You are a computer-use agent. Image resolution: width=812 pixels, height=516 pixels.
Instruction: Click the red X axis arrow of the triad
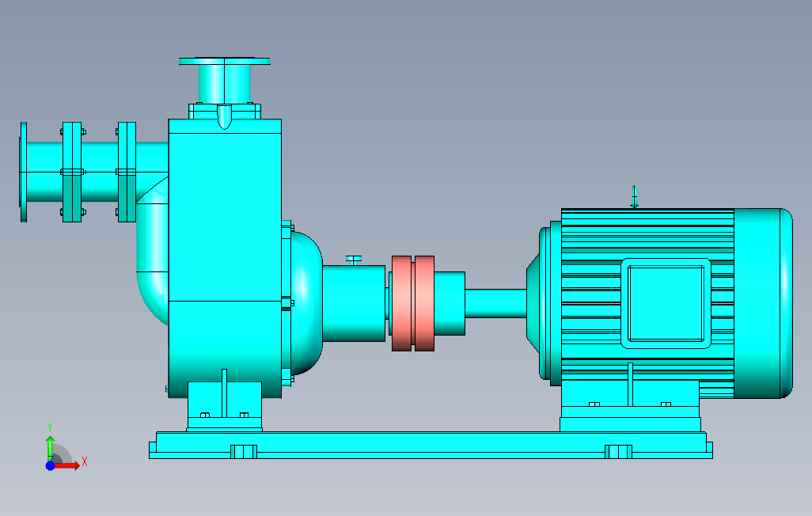tap(66, 466)
